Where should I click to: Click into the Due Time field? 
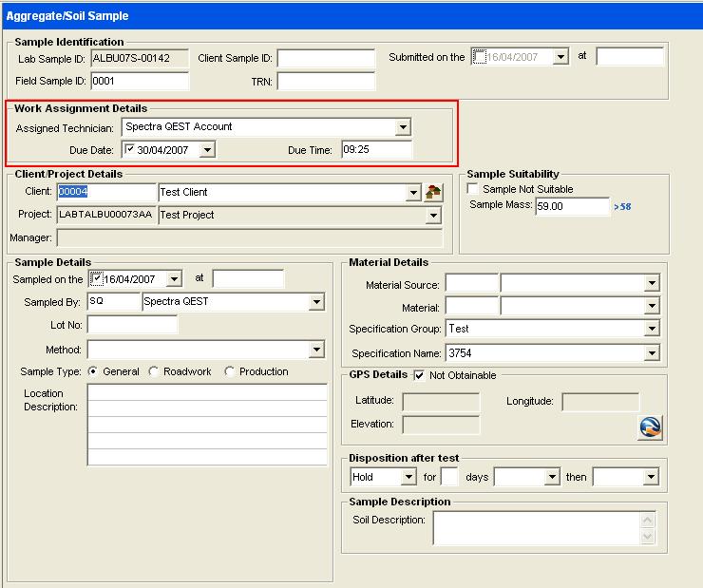click(376, 150)
